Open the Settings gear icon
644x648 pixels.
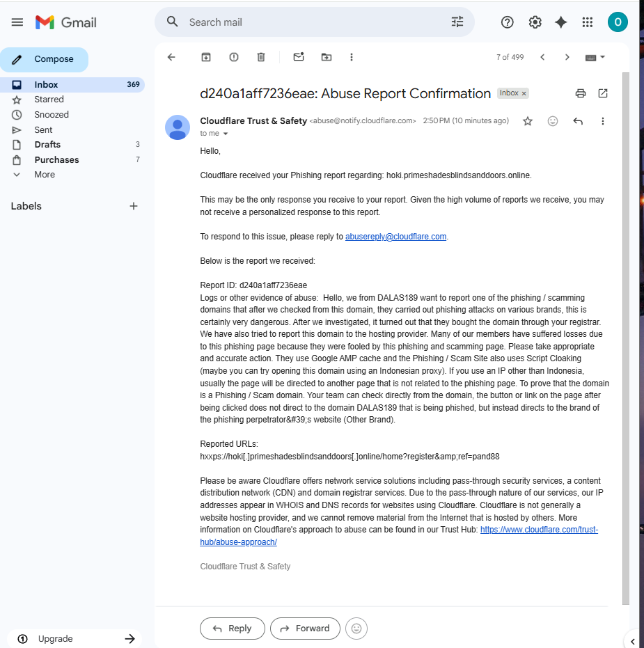[x=535, y=22]
